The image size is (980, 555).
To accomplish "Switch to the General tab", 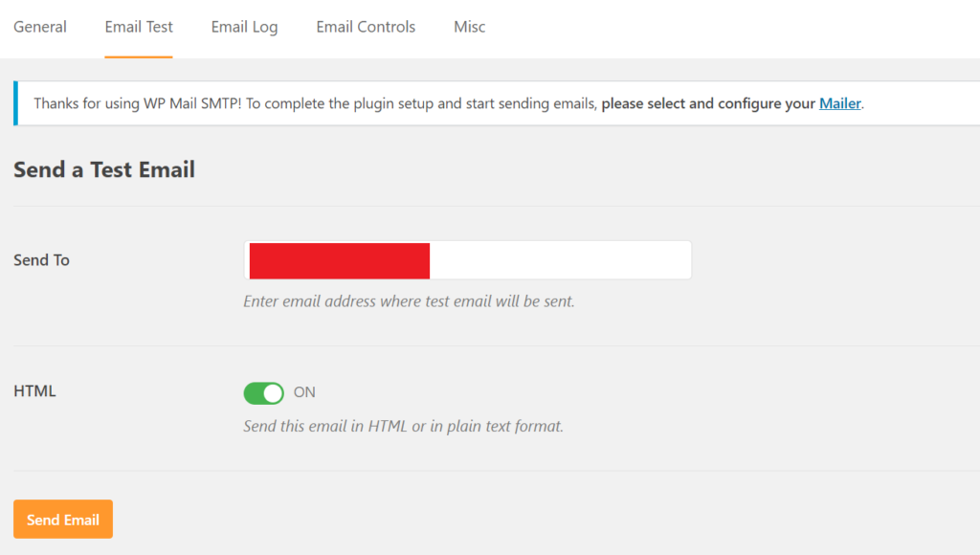I will 40,27.
